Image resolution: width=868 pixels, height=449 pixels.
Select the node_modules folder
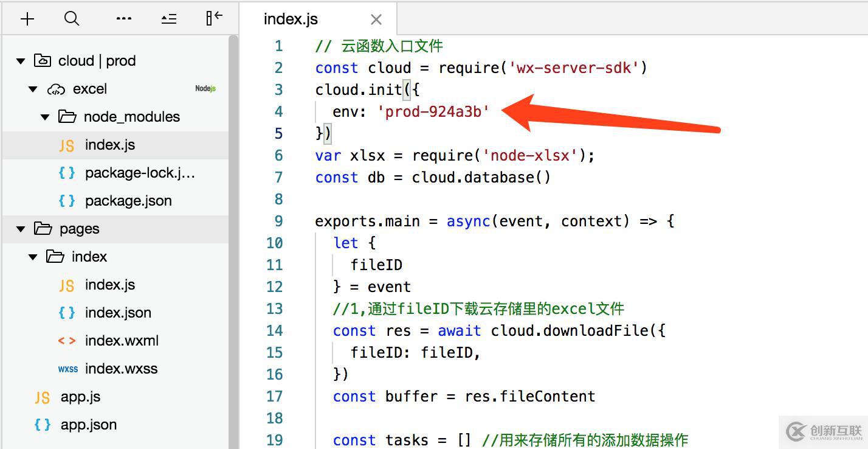132,117
